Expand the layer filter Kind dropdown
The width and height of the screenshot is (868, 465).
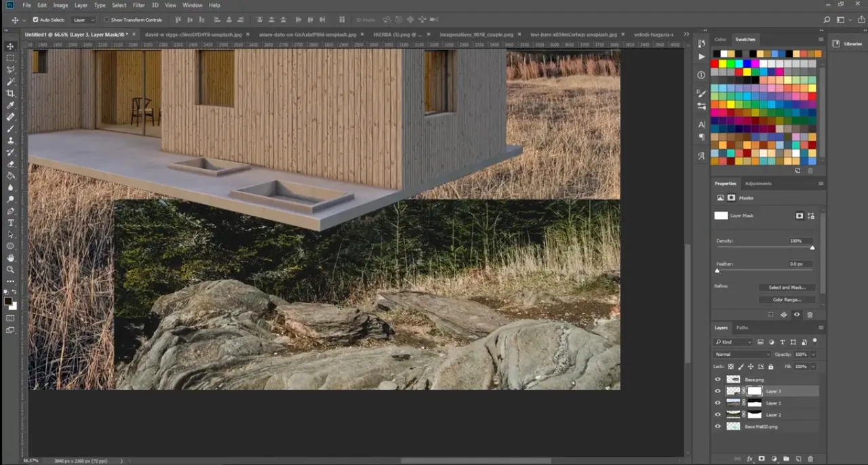point(733,342)
